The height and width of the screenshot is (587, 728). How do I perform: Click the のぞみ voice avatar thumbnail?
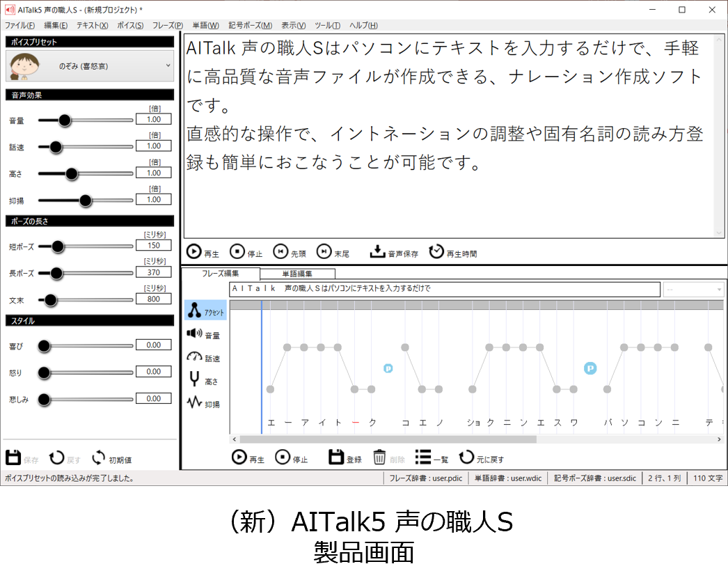(24, 65)
